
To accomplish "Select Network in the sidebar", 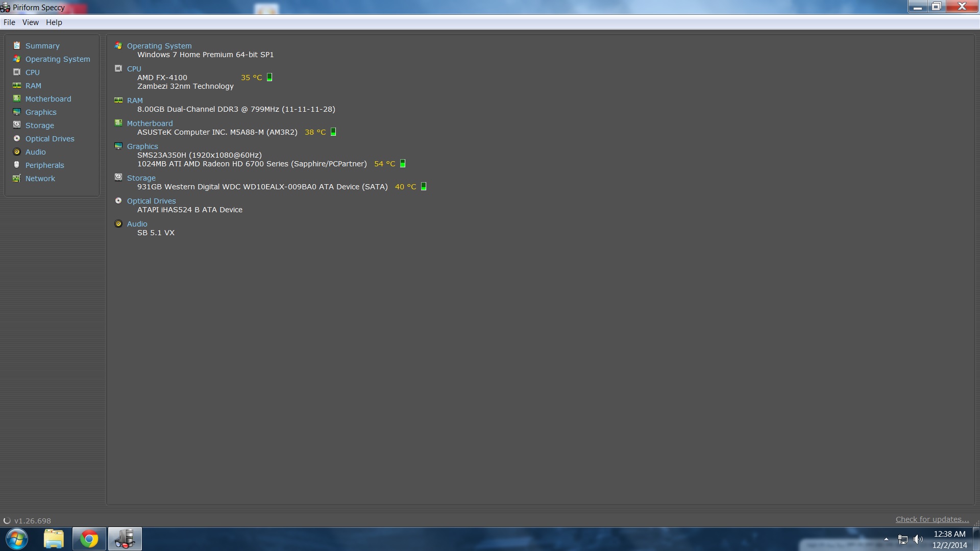I will [x=40, y=179].
